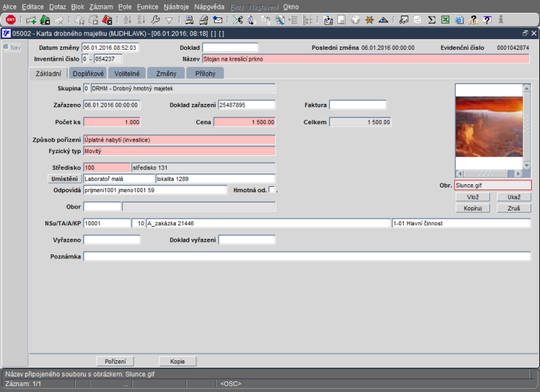Click the A-Z ascending sort icon
This screenshot has width=540, height=392.
click(128, 20)
